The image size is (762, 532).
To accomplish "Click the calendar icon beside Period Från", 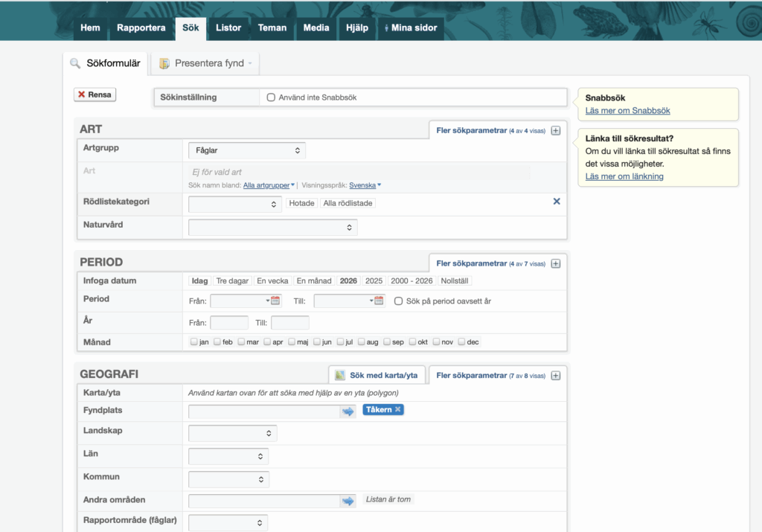I will pyautogui.click(x=275, y=301).
